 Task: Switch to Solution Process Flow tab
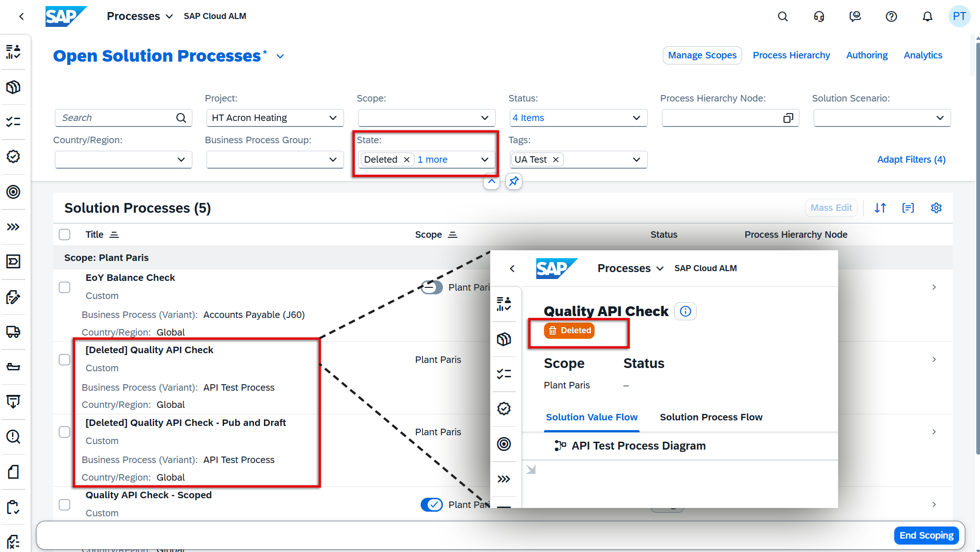(711, 417)
